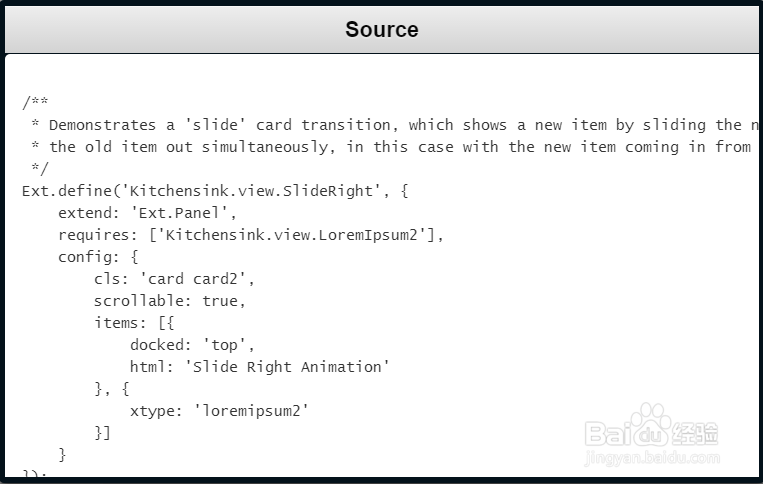
Task: Click the closing '*/' comment line
Action: [40, 168]
